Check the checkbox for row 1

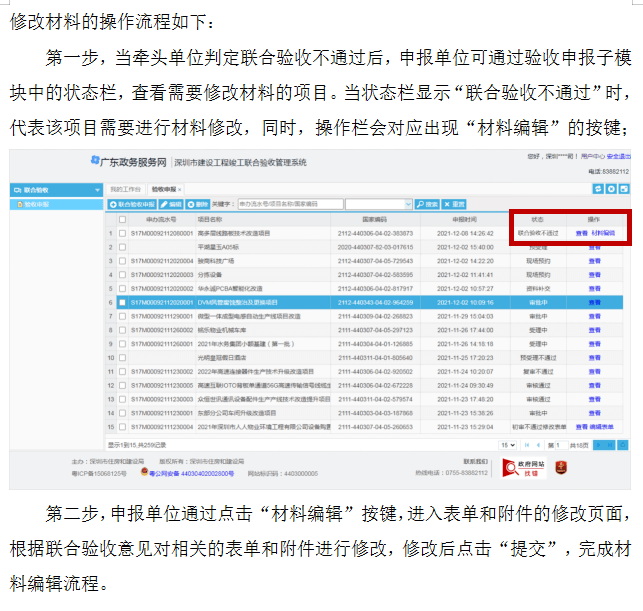[122, 232]
